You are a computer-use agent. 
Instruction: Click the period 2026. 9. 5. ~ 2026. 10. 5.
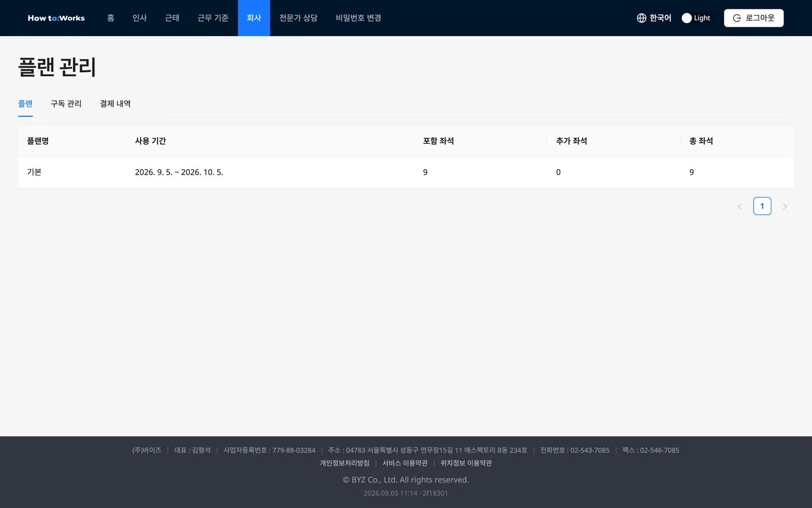179,172
